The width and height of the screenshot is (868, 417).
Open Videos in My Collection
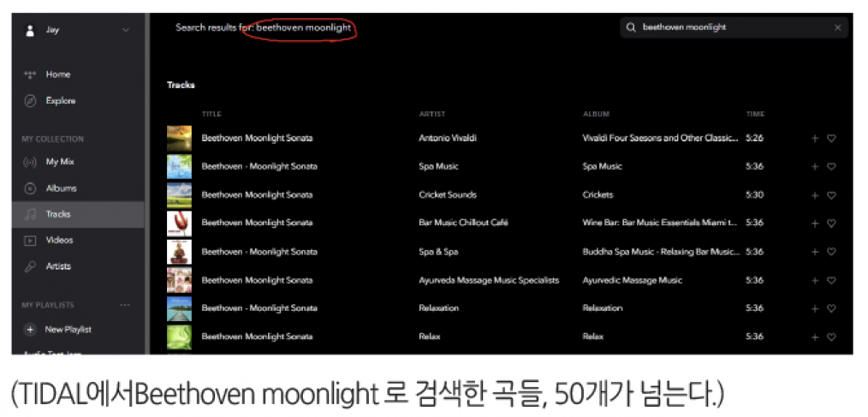point(59,241)
